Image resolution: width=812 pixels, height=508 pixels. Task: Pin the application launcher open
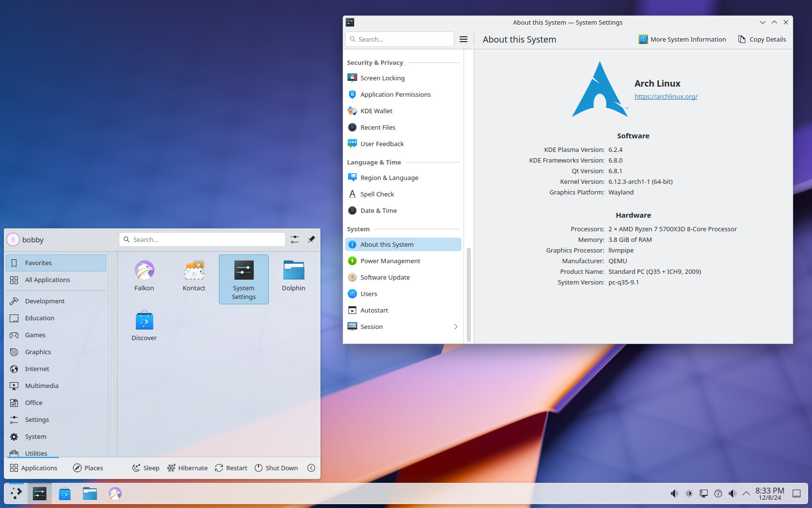(x=311, y=239)
